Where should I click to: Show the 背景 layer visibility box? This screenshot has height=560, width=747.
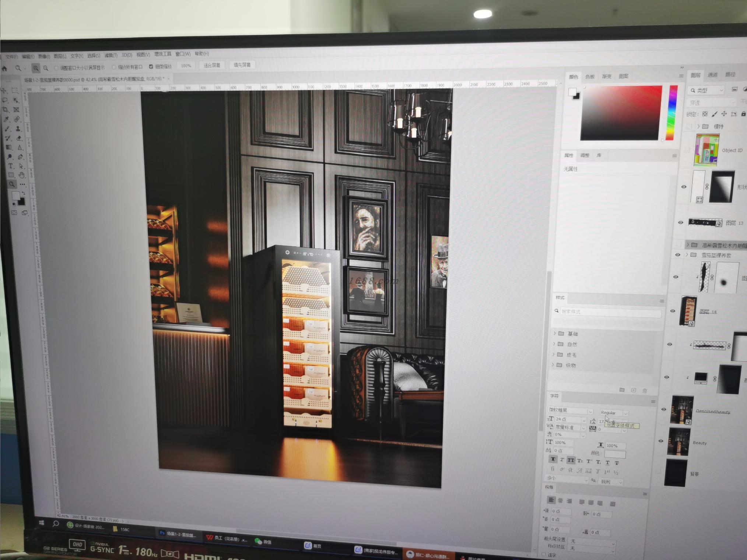pos(658,472)
